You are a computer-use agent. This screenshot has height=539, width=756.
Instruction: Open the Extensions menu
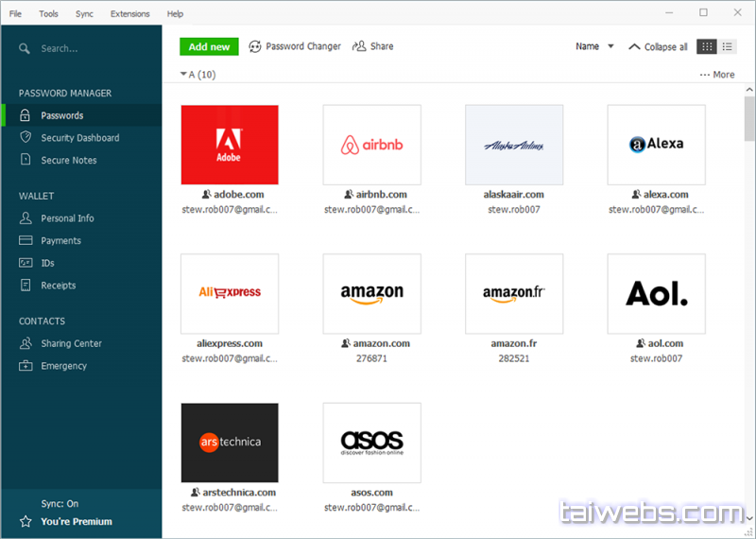(129, 14)
